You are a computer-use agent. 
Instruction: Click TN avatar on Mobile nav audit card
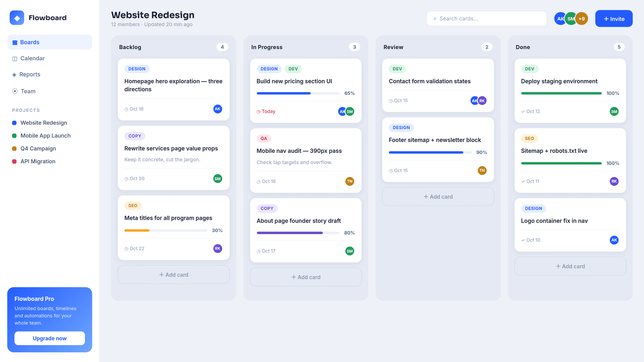350,181
